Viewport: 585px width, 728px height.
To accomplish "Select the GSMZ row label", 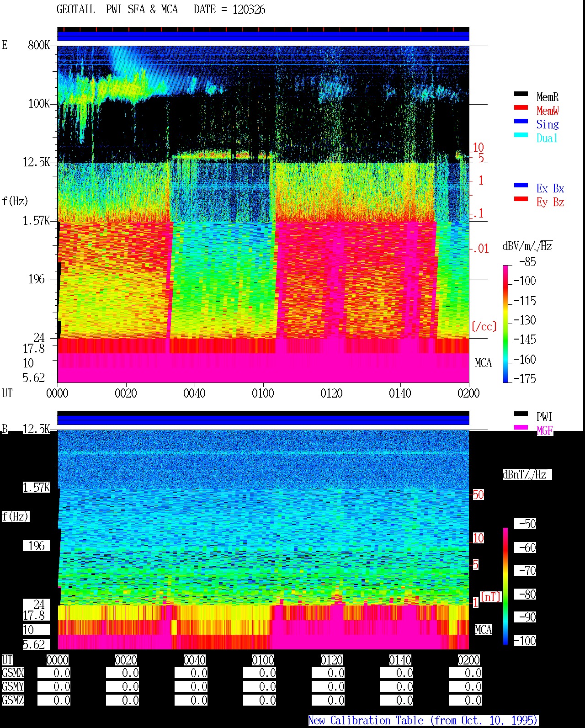I will pos(13,700).
